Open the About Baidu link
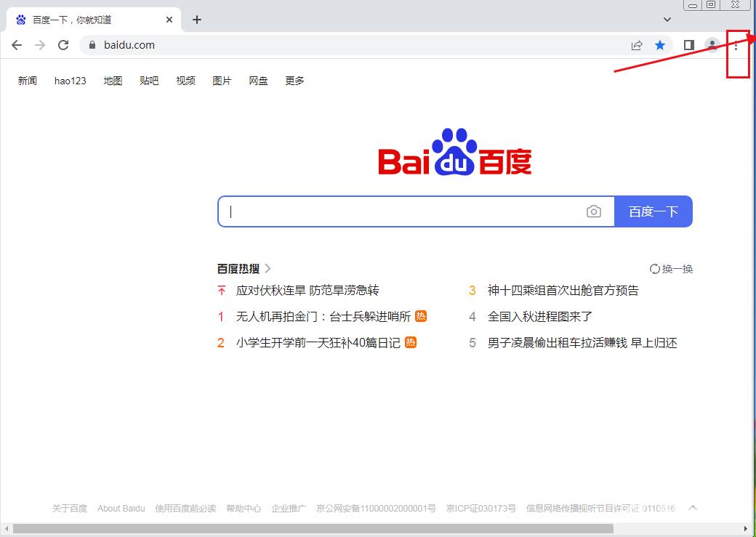The height and width of the screenshot is (537, 756). tap(121, 508)
